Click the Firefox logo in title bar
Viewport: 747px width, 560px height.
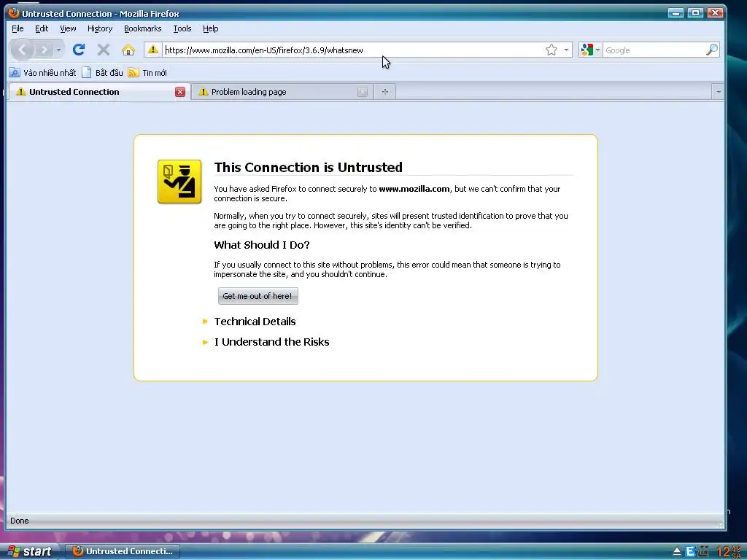point(14,12)
